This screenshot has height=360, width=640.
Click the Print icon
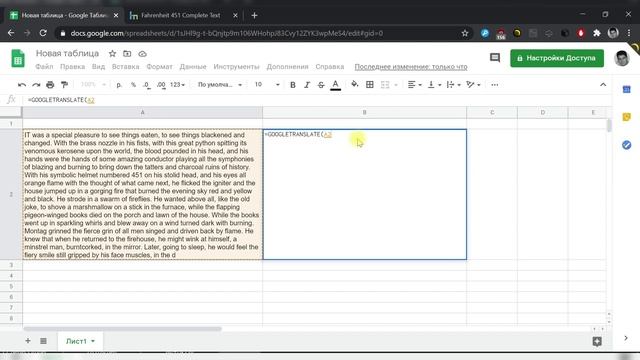tap(50, 85)
